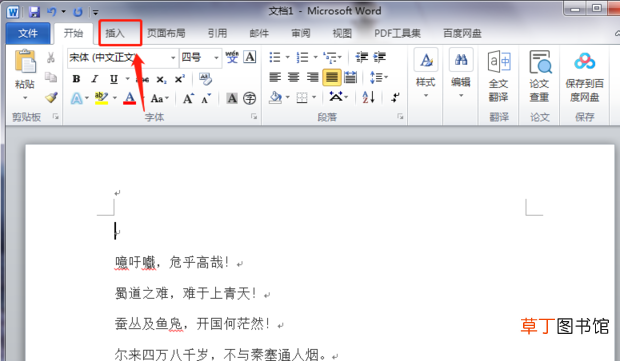This screenshot has width=620, height=361.
Task: Open 论文查重 paper check tool
Action: coord(540,76)
